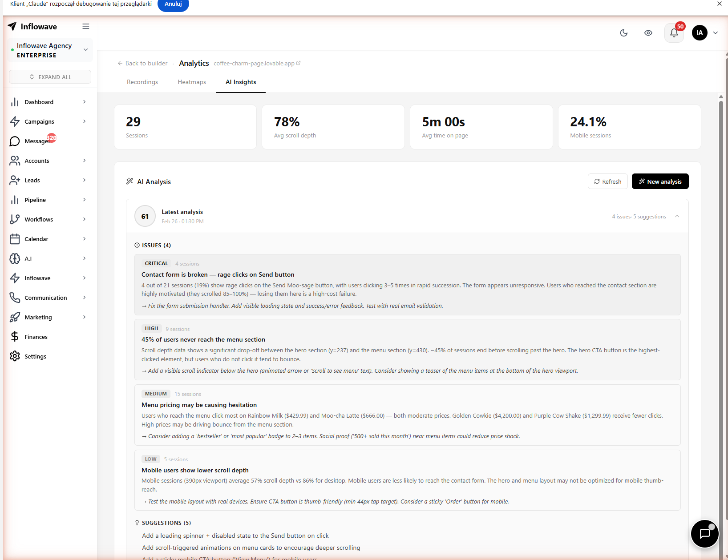
Task: Open the floating chat bubble
Action: click(704, 534)
